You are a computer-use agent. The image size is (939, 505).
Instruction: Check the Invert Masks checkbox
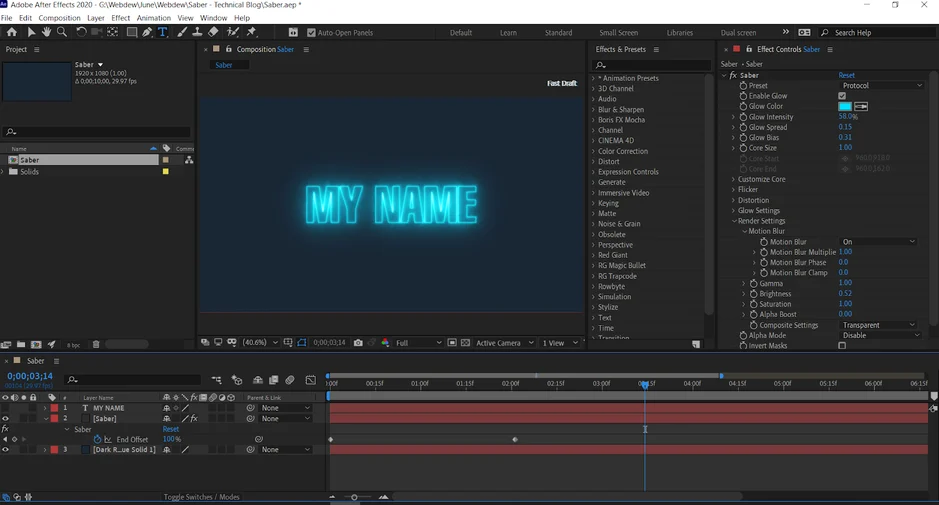click(x=842, y=346)
